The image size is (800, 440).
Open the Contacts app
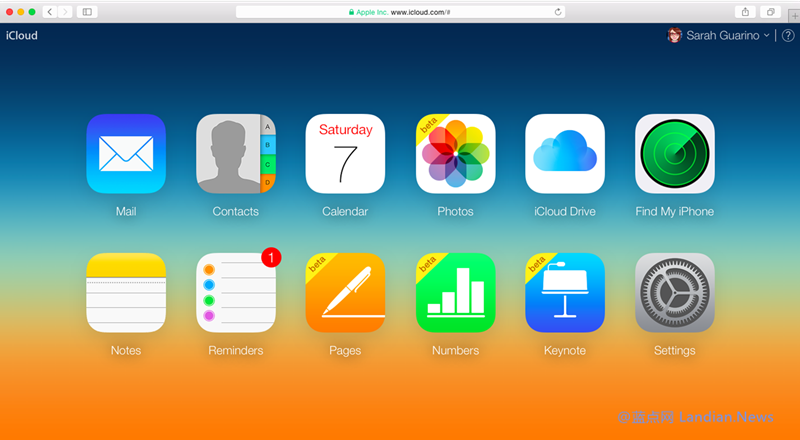click(x=235, y=154)
